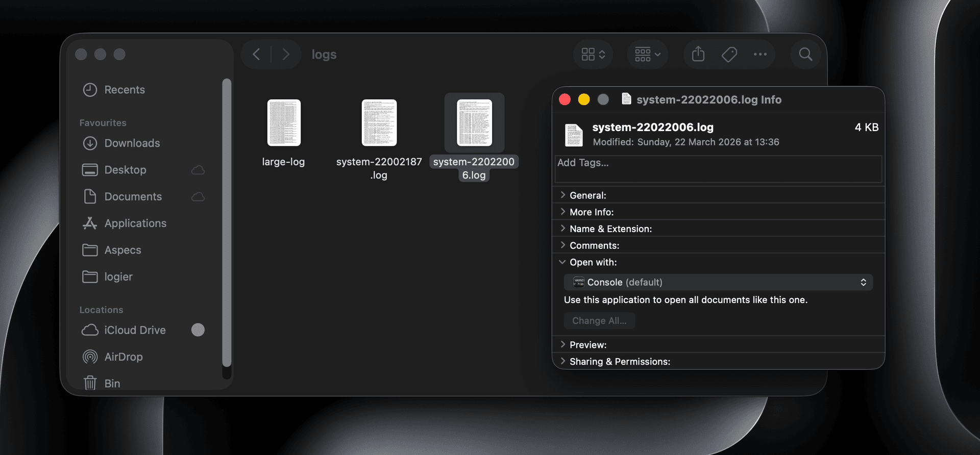Image resolution: width=980 pixels, height=455 pixels.
Task: Go back in Finder navigation
Action: pyautogui.click(x=256, y=54)
